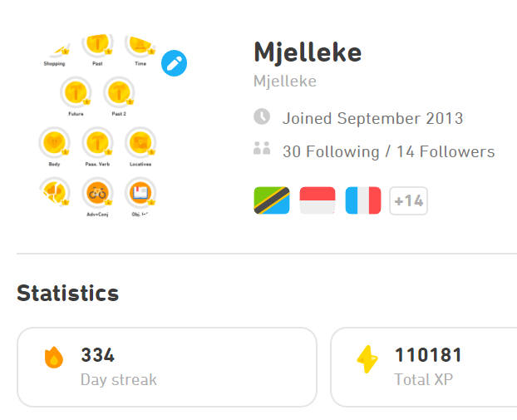Select the Swahili (Tanzania) flag icon
The image size is (517, 420).
click(272, 200)
